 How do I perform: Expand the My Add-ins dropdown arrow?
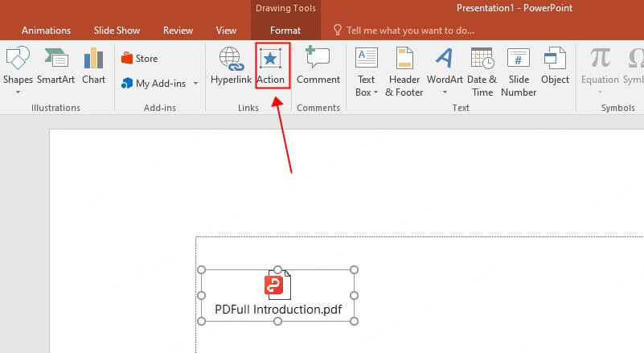(196, 84)
